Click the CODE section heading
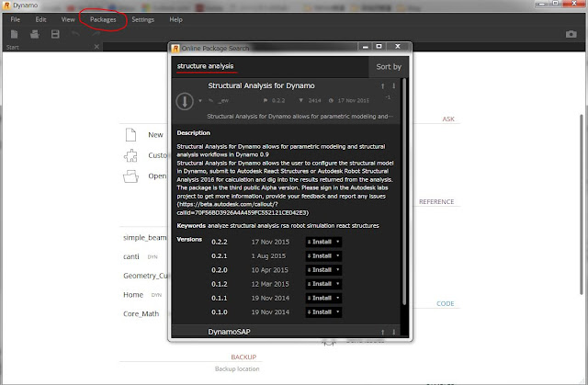This screenshot has width=588, height=385. 445,303
